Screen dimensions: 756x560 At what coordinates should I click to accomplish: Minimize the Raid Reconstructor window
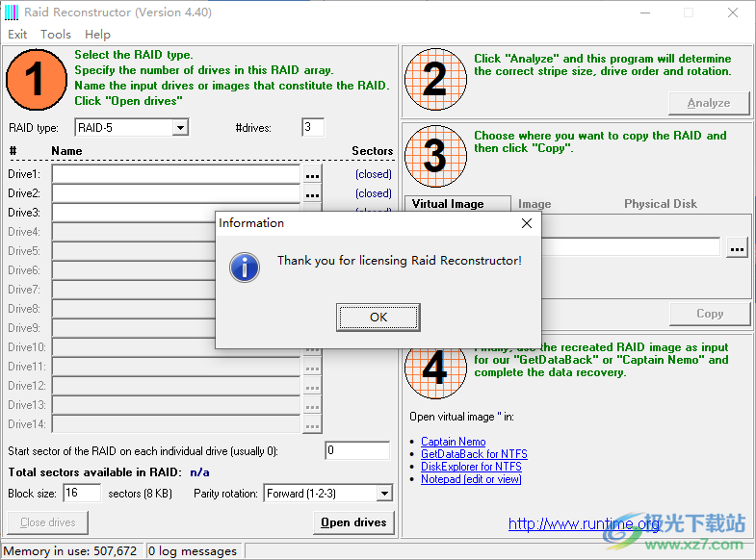click(645, 13)
